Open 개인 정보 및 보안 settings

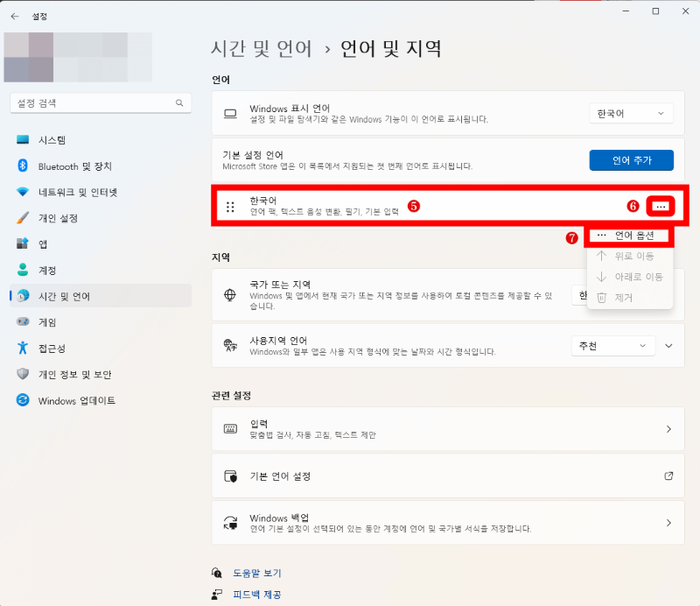80,374
